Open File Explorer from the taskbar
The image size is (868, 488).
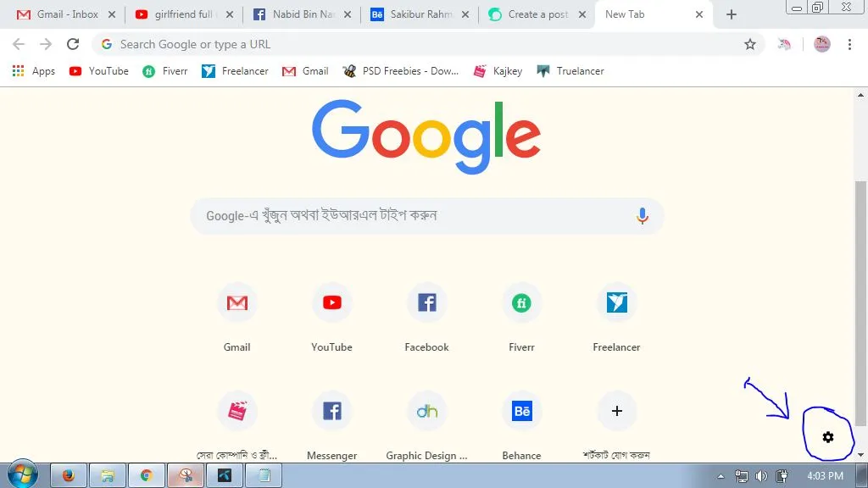click(x=108, y=475)
